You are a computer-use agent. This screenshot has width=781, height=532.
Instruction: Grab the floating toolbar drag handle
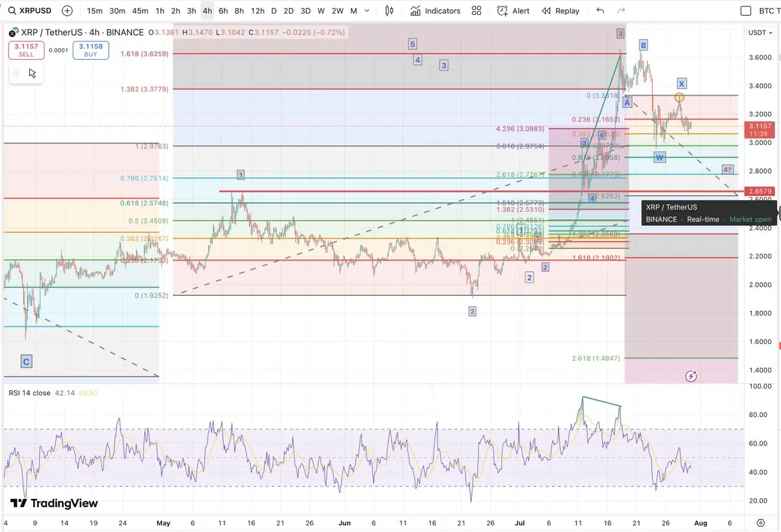click(16, 73)
